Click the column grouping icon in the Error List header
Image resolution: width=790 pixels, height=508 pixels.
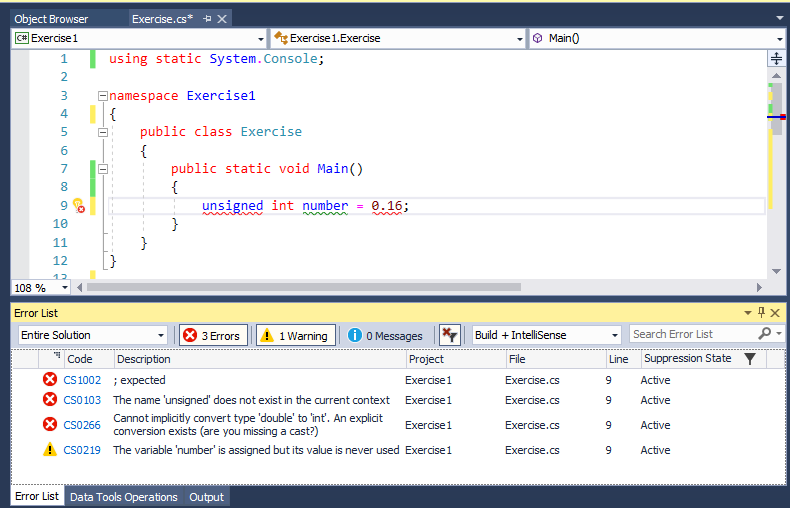[57, 356]
